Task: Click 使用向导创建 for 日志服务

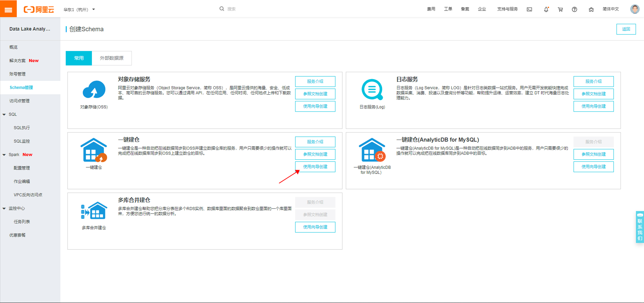Action: tap(594, 106)
